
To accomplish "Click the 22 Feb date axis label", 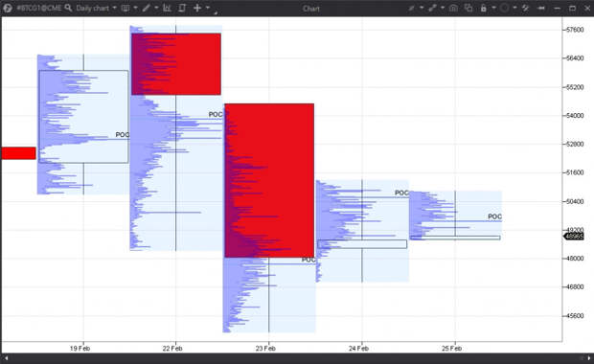I will click(x=172, y=348).
